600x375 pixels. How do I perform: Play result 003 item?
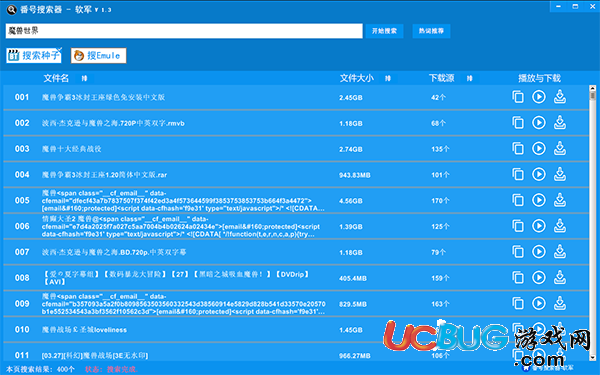pos(539,148)
